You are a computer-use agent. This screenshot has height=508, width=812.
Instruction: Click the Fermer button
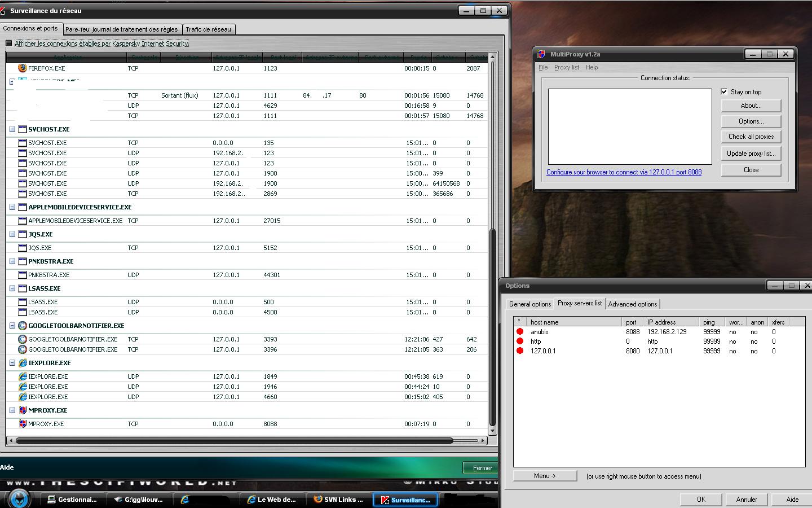click(x=482, y=468)
